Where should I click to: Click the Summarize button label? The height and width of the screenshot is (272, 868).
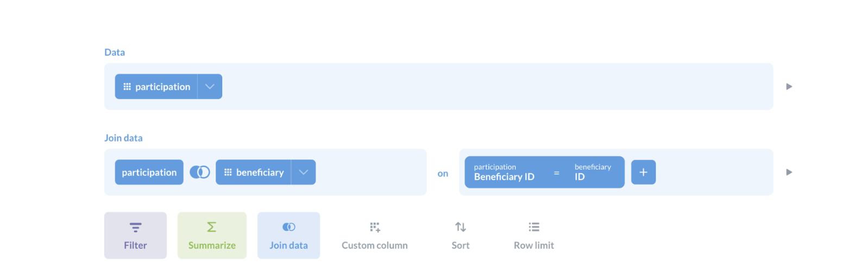click(x=212, y=245)
